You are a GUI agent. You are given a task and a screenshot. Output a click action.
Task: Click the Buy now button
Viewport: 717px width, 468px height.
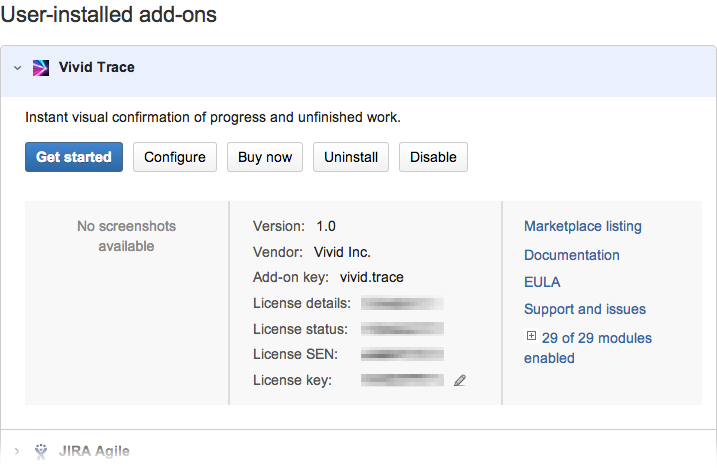(265, 157)
